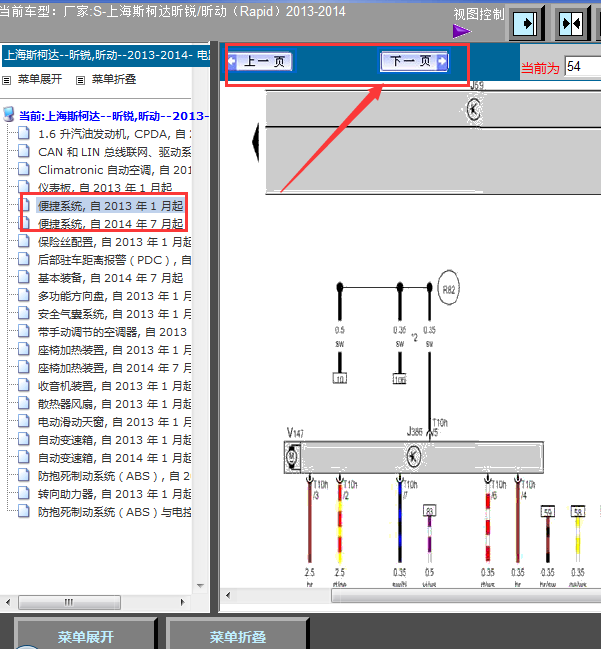The image size is (601, 649).
Task: Open 安全气囊系统, 自 2013 年 item
Action: [115, 314]
